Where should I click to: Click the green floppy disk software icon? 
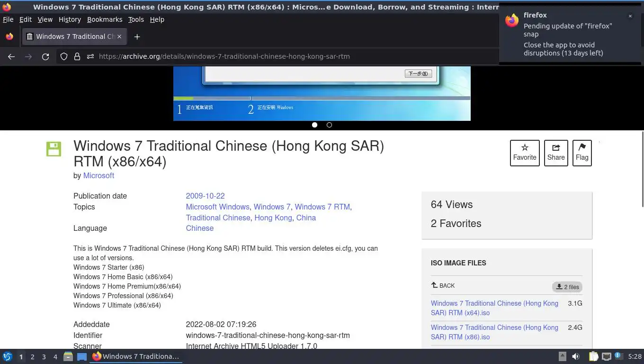pos(54,149)
